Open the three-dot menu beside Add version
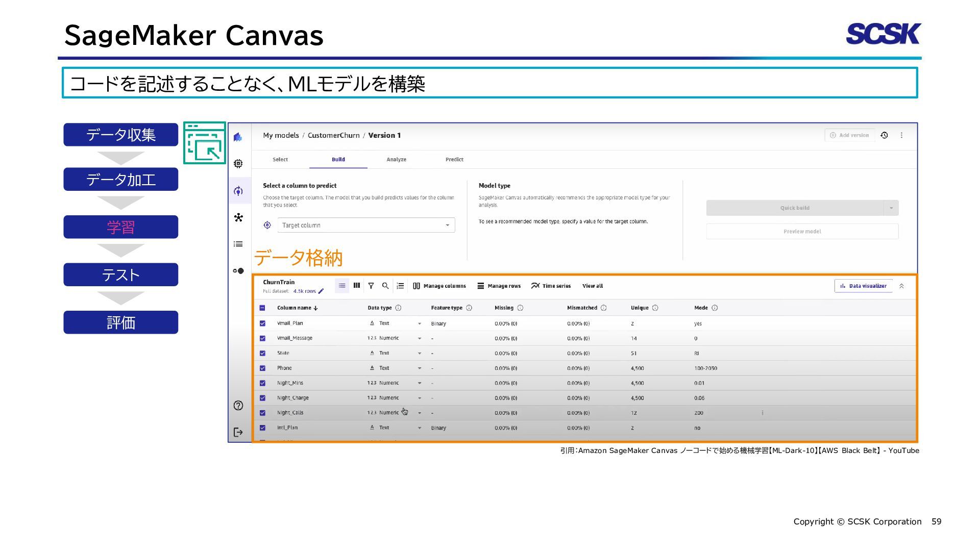Viewport: 980px width, 551px height. pyautogui.click(x=901, y=135)
